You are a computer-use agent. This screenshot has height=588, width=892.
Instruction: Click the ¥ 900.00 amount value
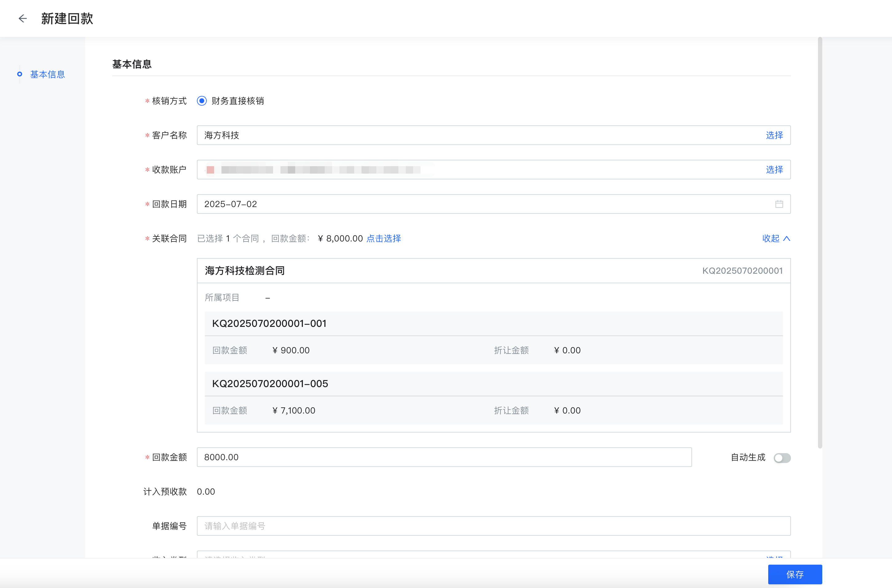coord(291,350)
